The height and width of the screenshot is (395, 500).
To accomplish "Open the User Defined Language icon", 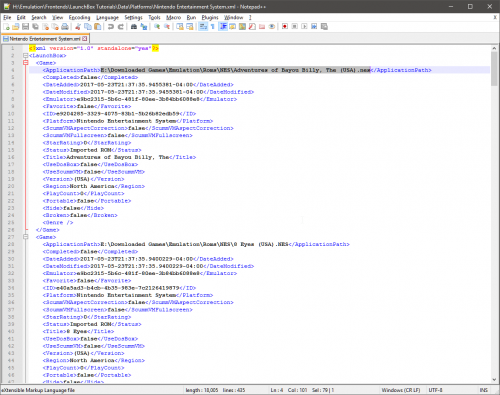I will click(232, 27).
